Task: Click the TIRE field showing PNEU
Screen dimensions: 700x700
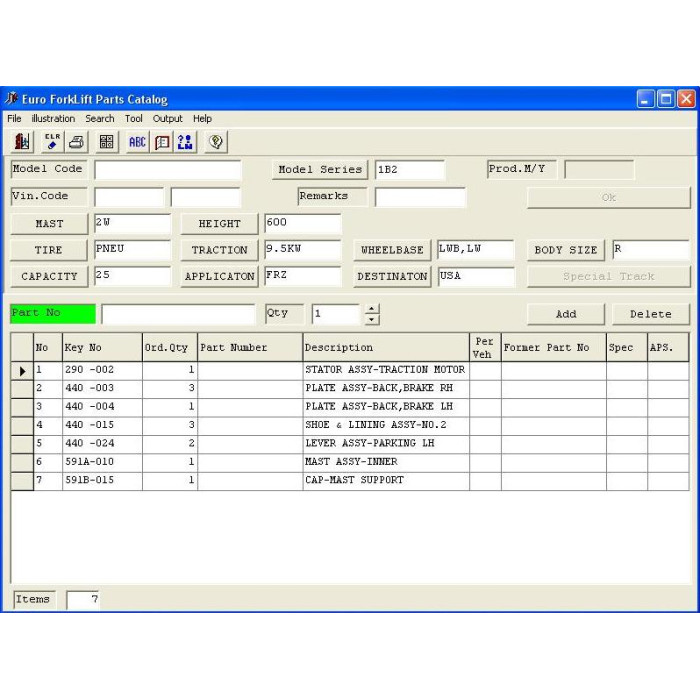Action: click(133, 250)
